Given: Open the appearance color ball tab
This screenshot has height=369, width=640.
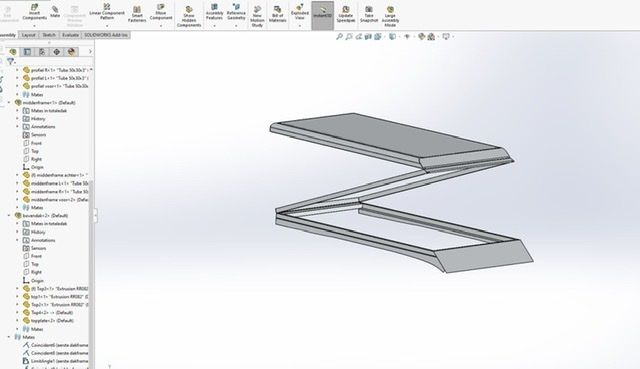Looking at the screenshot, I should 71,51.
